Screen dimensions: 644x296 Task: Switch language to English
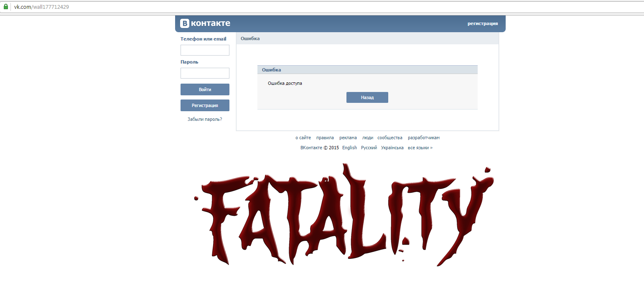pos(349,148)
